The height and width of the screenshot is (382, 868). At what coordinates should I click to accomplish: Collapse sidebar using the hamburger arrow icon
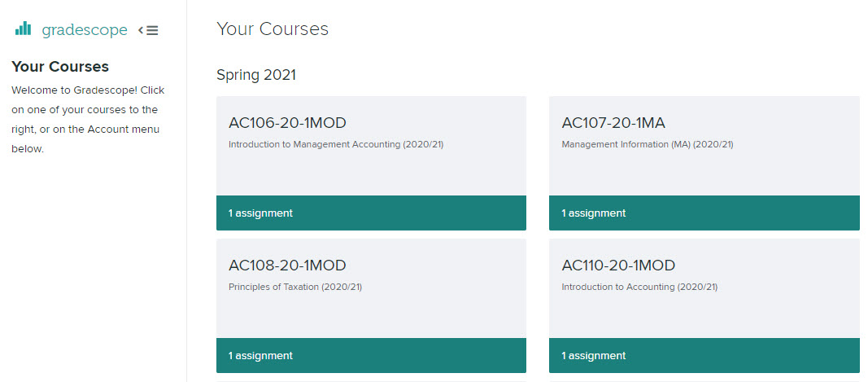pos(148,30)
